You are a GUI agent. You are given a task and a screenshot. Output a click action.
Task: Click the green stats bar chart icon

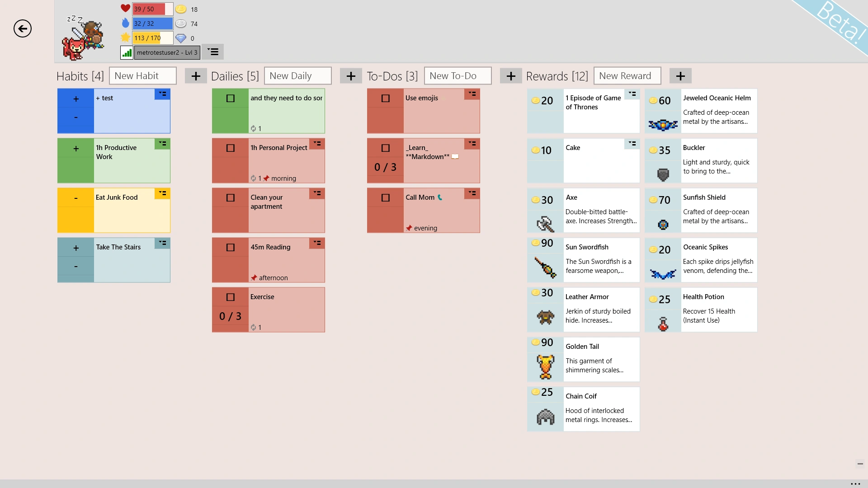127,52
